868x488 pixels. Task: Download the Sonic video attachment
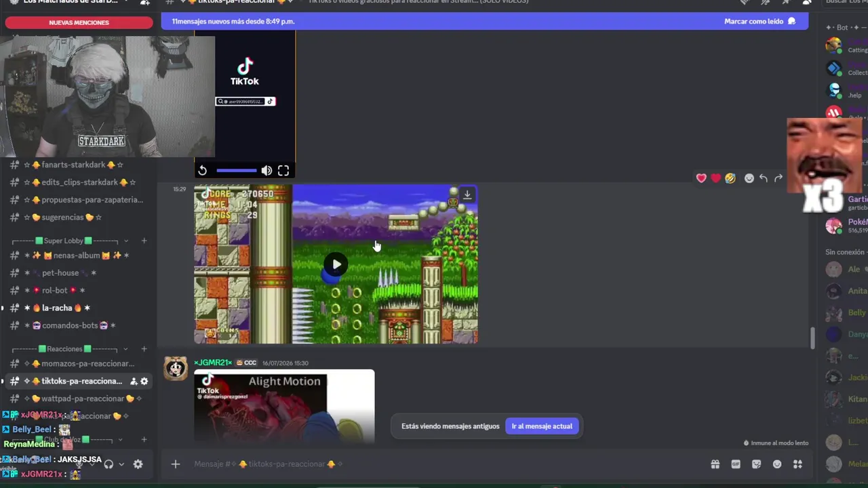click(467, 195)
